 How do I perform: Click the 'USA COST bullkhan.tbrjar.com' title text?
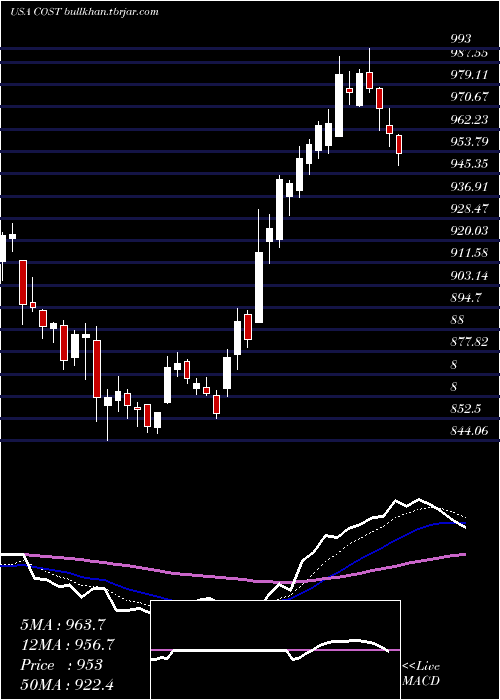[84, 12]
